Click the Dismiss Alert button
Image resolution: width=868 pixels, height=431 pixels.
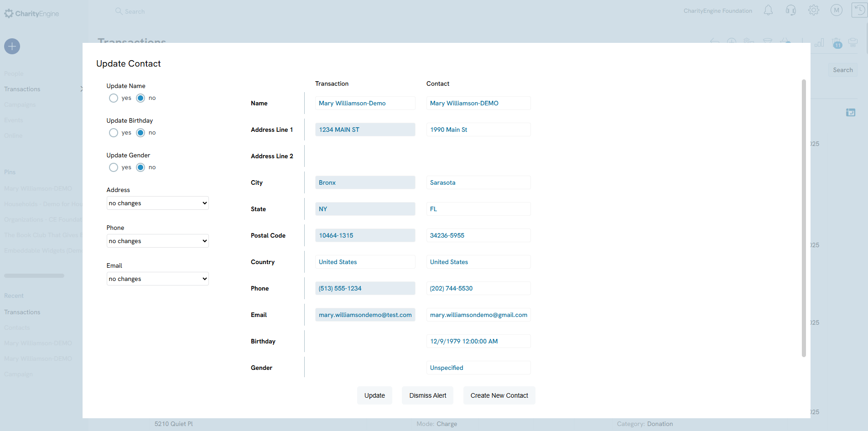[x=428, y=395]
